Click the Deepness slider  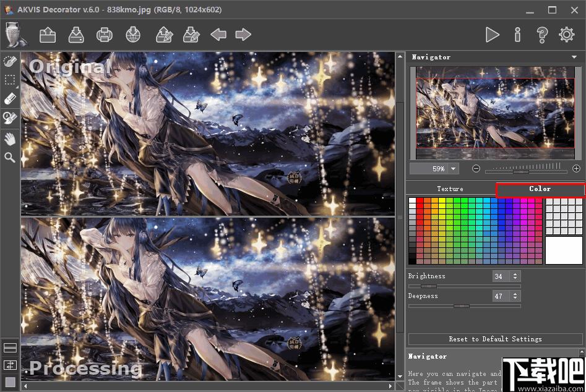click(x=465, y=306)
